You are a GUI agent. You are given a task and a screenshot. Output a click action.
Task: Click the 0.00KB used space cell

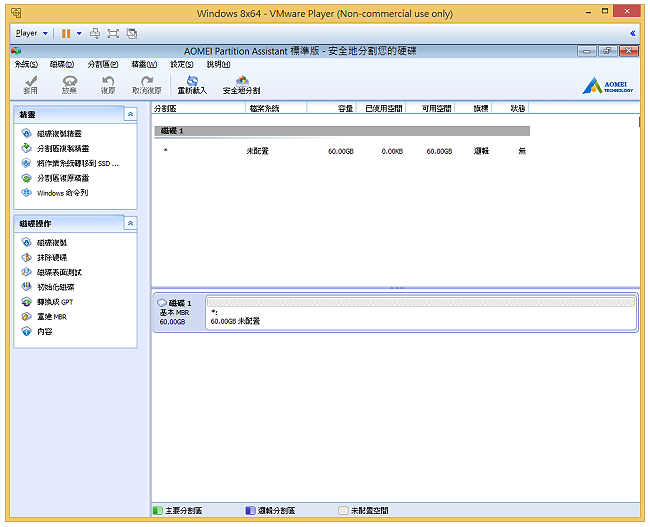point(392,151)
